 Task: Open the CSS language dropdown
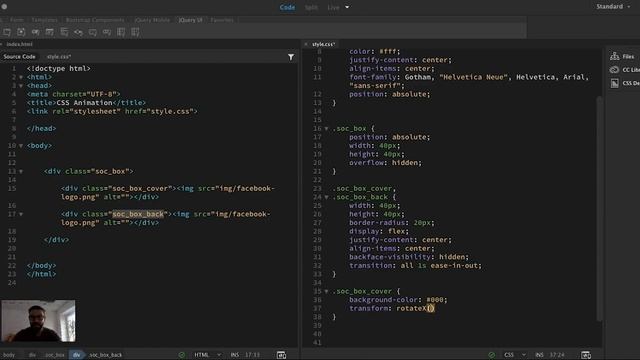pyautogui.click(x=515, y=355)
